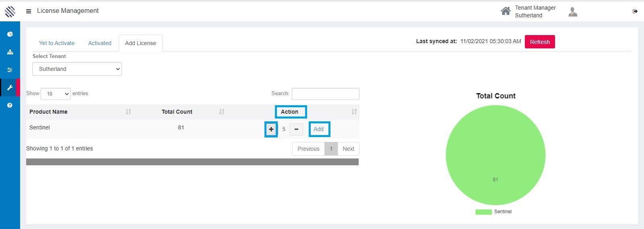Image resolution: width=644 pixels, height=229 pixels.
Task: Click the organization hierarchy sidebar icon
Action: (10, 52)
